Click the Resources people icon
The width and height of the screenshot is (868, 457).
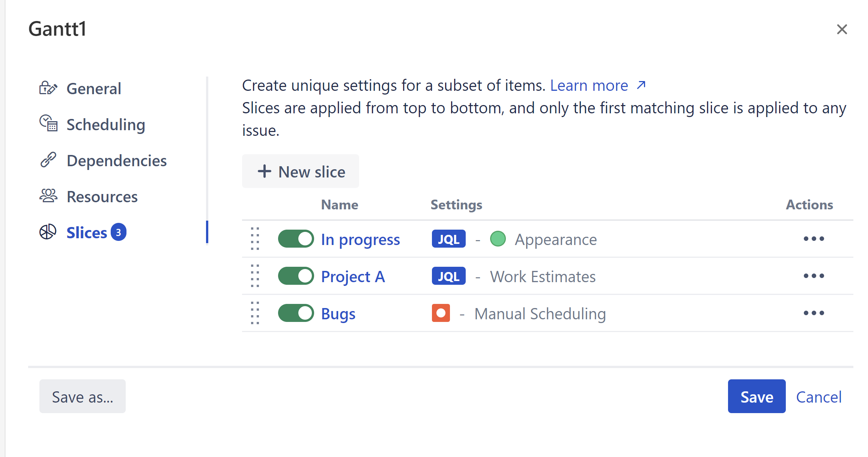pyautogui.click(x=48, y=196)
